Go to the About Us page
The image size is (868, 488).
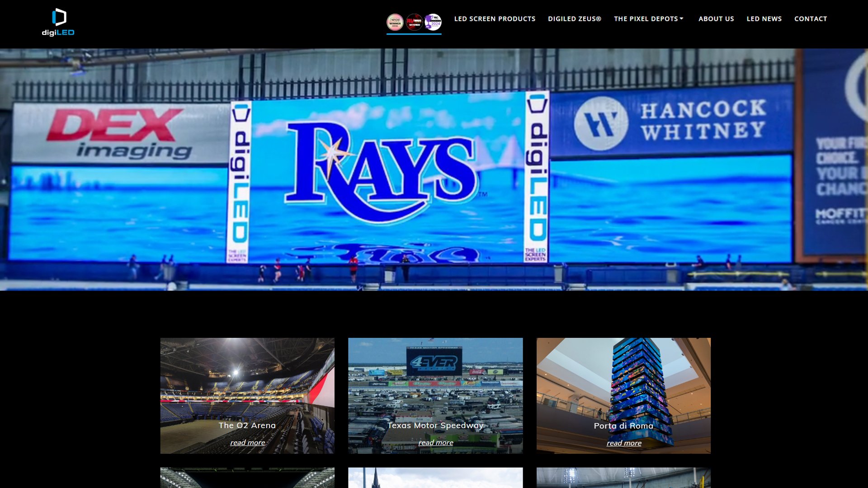click(x=716, y=19)
